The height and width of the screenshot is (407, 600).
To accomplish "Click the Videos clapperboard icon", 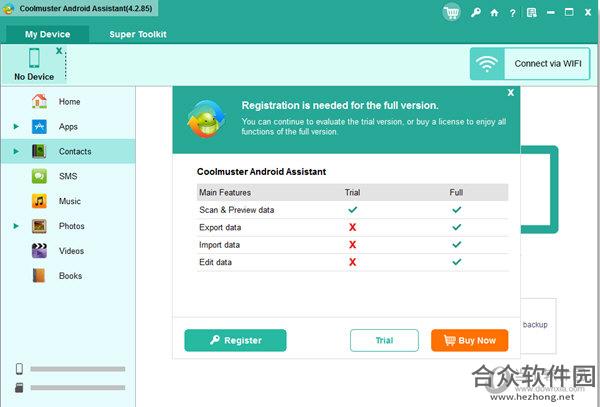I will pos(39,251).
